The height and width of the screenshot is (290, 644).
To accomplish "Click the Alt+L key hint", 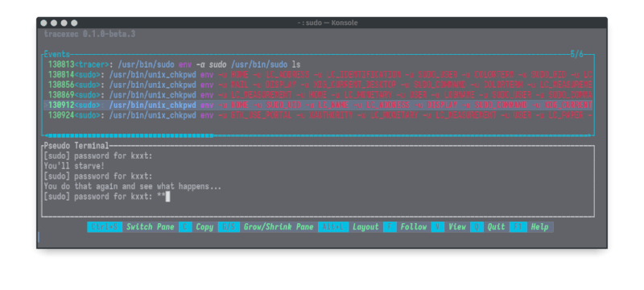I will 333,226.
